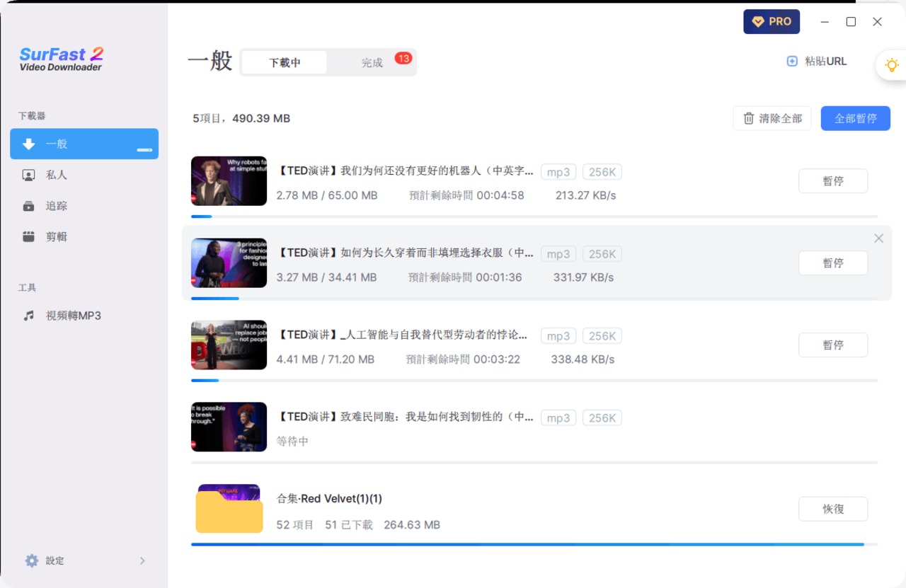Viewport: 906px width, 588px height.
Task: Click the SurFast 2 Video Downloader logo
Action: [x=62, y=59]
